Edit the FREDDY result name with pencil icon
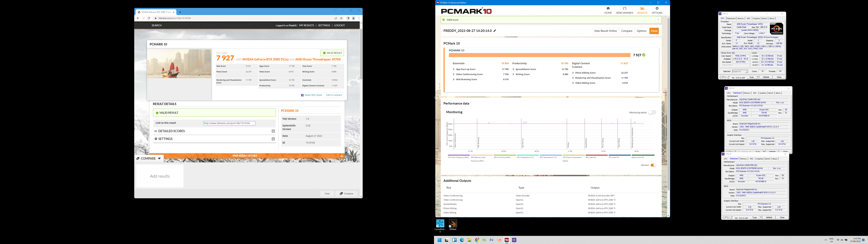The width and height of the screenshot is (868, 244). [495, 31]
